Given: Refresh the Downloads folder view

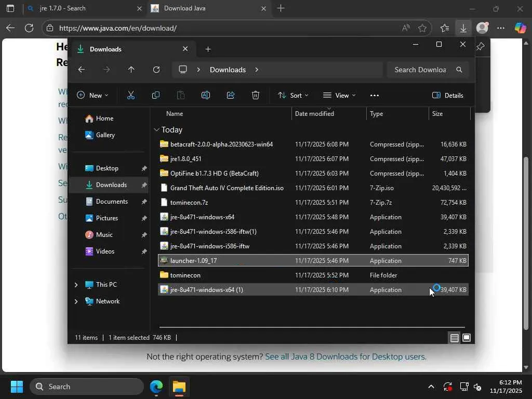Looking at the screenshot, I should 156,70.
